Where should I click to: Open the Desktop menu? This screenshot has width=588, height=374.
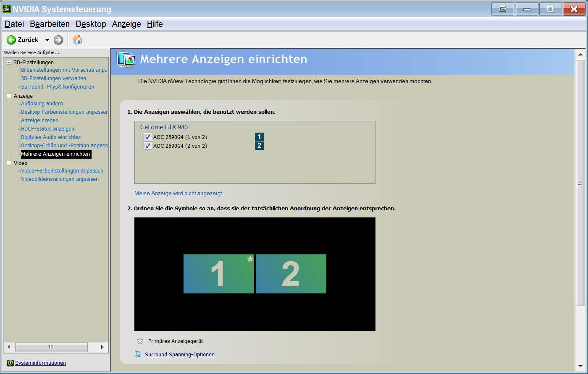click(x=91, y=24)
